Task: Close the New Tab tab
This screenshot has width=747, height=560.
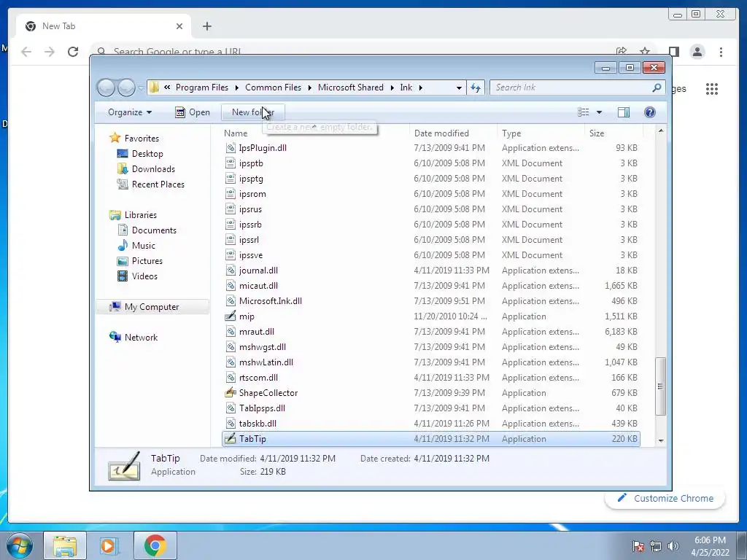Action: [x=179, y=26]
